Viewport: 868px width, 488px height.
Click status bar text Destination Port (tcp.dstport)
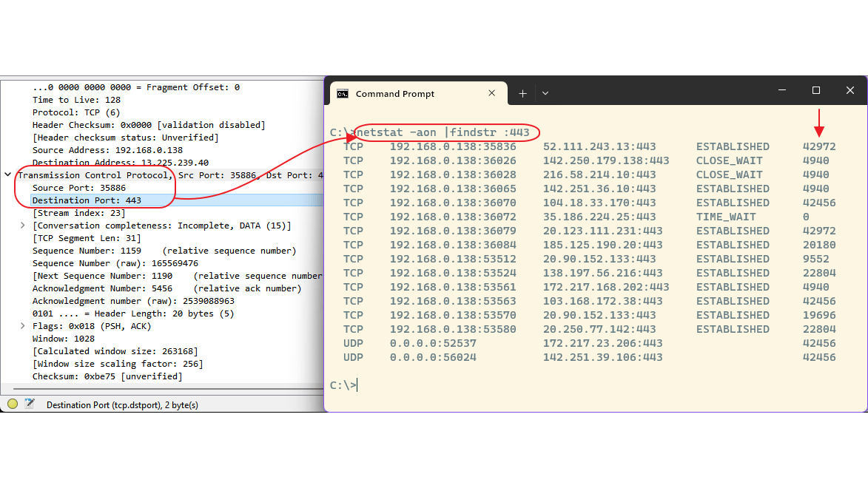[x=122, y=405]
